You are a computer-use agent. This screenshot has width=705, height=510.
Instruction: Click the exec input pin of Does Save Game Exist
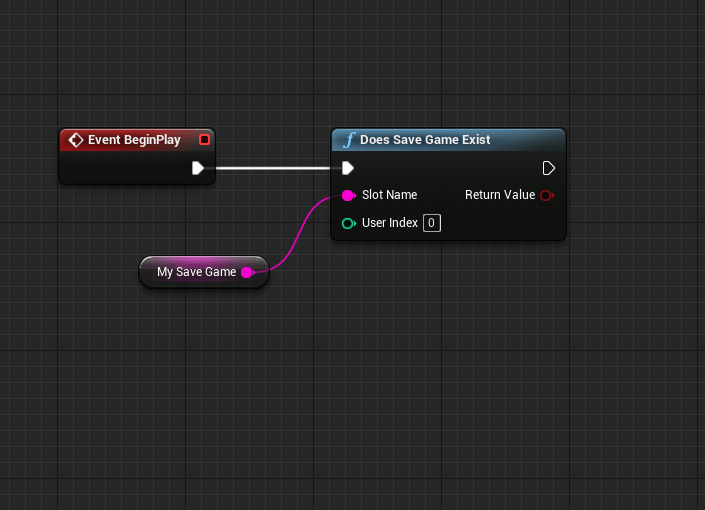[x=347, y=168]
